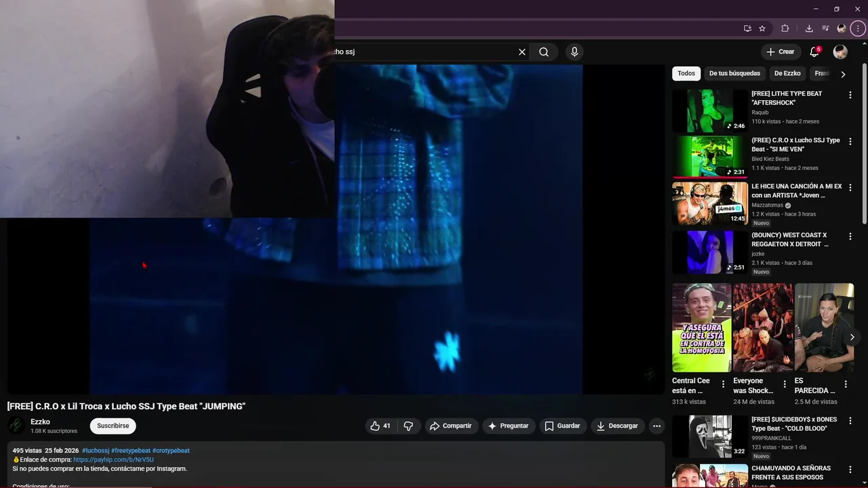This screenshot has width=868, height=488.
Task: Select the partially visible Frank chip
Action: click(x=821, y=73)
